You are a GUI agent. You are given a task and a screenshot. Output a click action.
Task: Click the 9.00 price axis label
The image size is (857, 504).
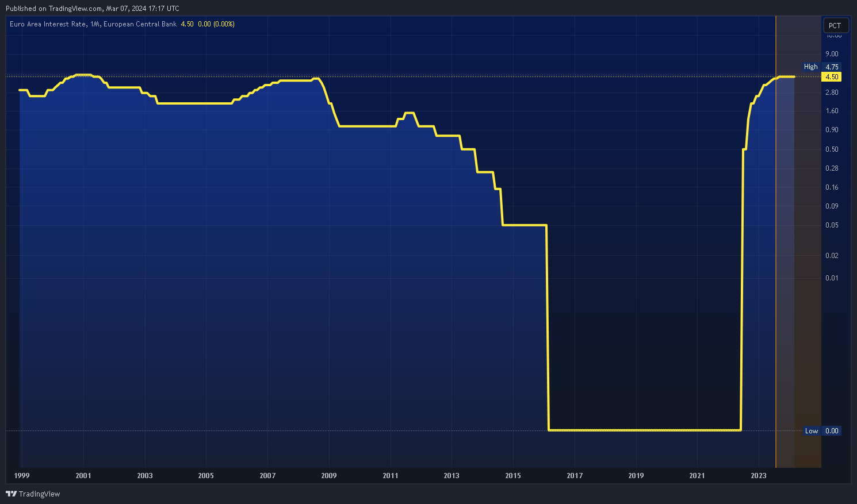832,54
